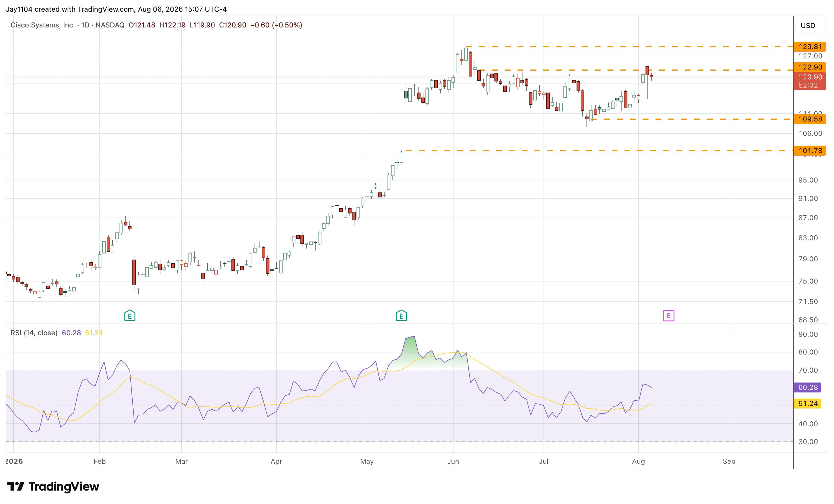Image resolution: width=834 pixels, height=504 pixels.
Task: Click the 91.00 price axis label
Action: (x=808, y=199)
